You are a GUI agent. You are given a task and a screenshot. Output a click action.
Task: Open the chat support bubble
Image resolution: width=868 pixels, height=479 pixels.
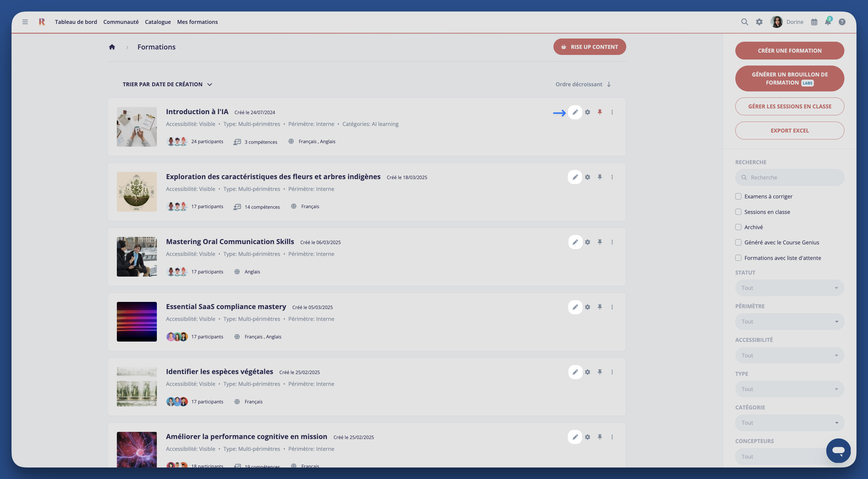pos(838,450)
